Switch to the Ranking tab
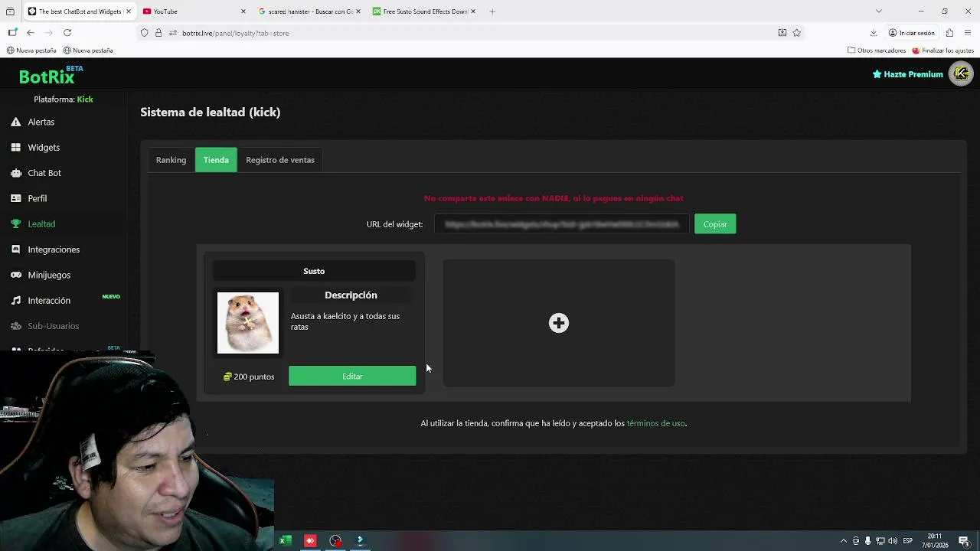 point(171,160)
